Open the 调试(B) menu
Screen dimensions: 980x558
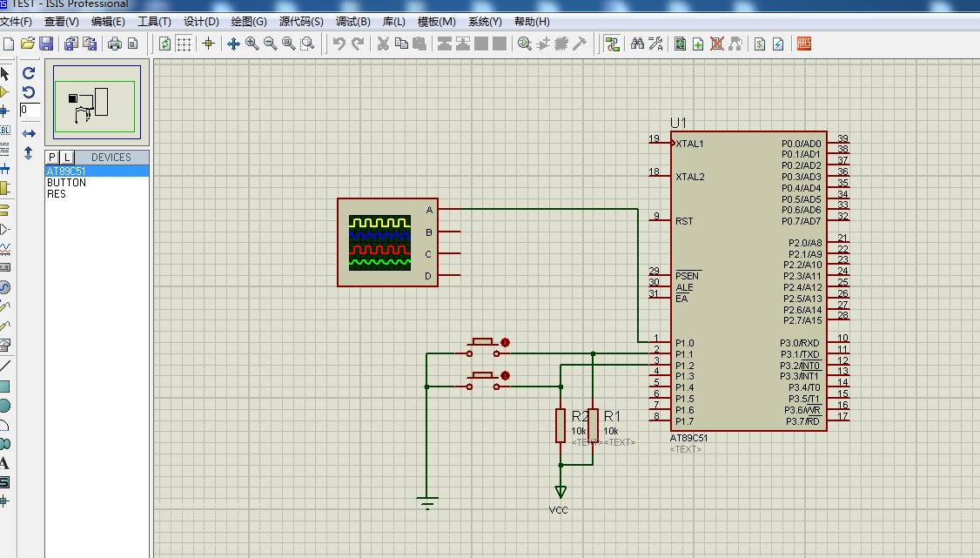[x=353, y=21]
